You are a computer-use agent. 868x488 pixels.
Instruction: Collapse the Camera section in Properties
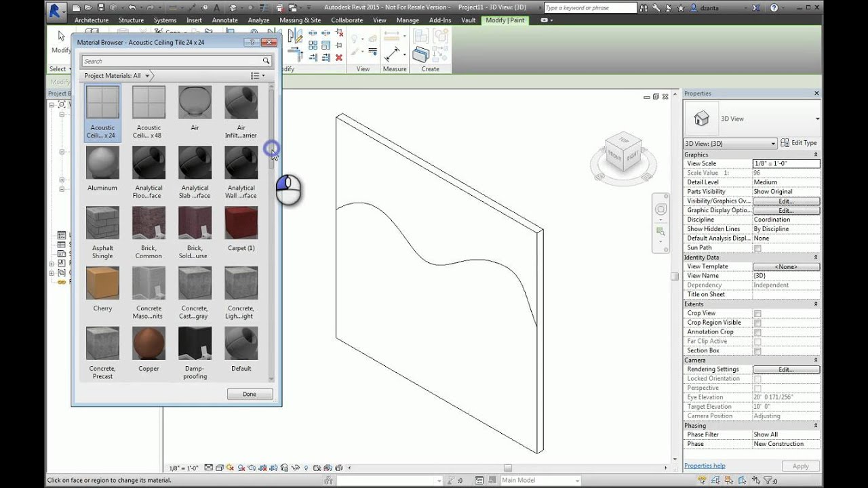[x=816, y=360]
